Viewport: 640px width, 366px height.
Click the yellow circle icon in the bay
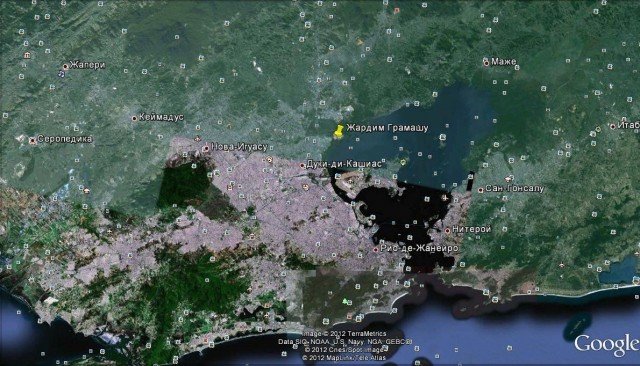click(x=403, y=162)
